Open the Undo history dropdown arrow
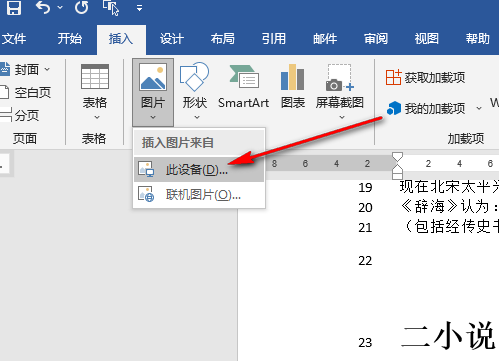499x361 pixels. (x=60, y=7)
